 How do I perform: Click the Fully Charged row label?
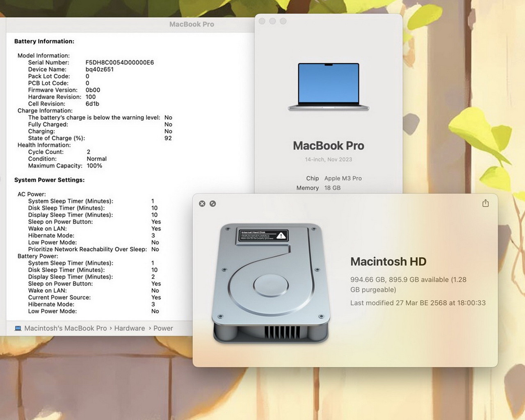48,124
